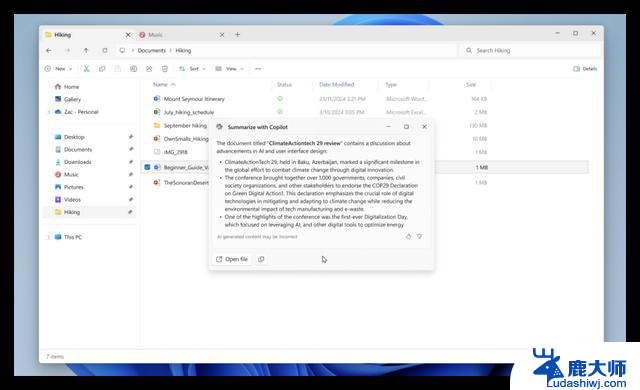Viewport: 640px width, 390px height.
Task: Copy summary with the copy icon
Action: (261, 259)
